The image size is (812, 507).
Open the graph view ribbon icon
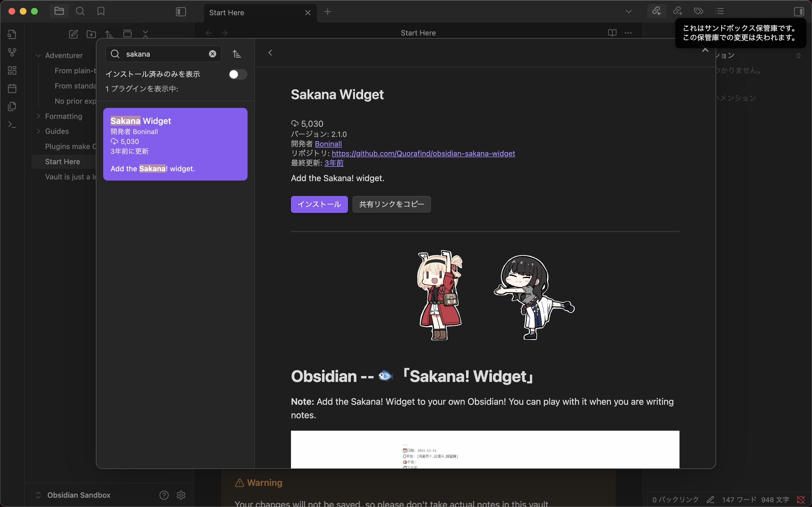12,52
